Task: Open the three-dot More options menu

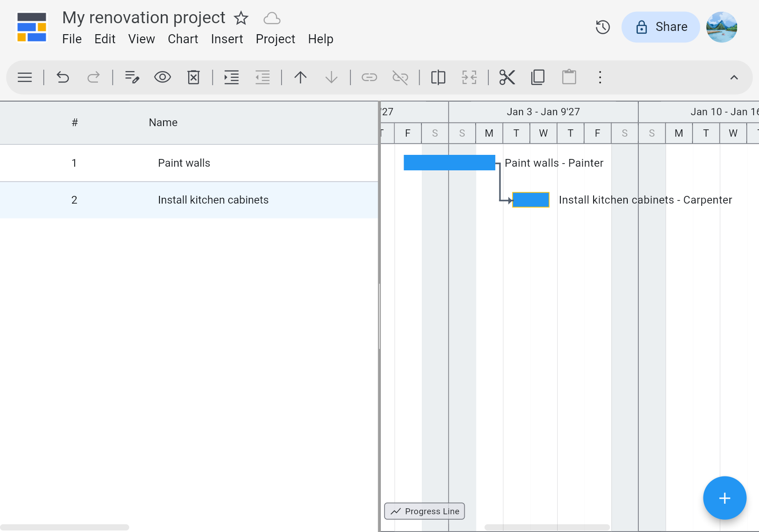Action: point(600,77)
